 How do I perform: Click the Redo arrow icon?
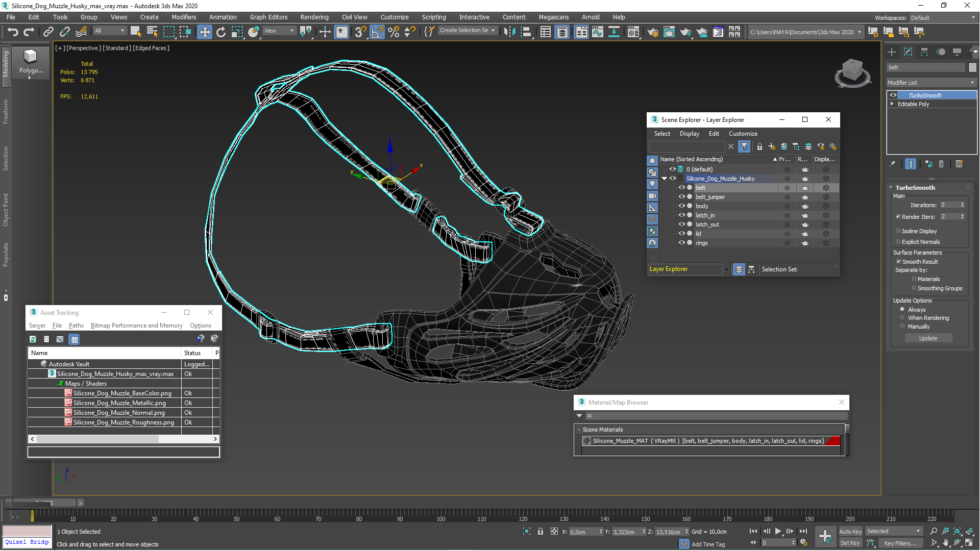[x=29, y=32]
